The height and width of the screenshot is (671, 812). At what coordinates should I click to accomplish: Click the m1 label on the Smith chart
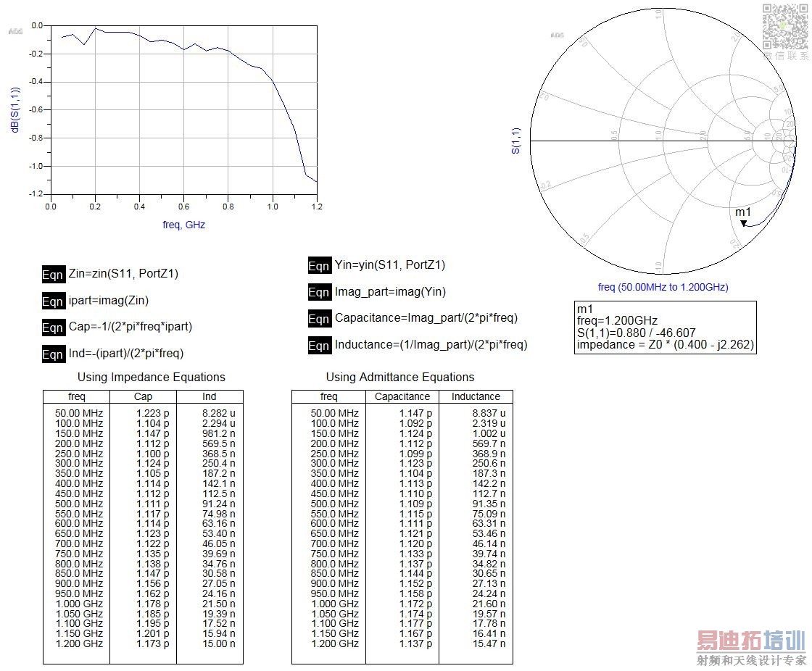(x=743, y=212)
